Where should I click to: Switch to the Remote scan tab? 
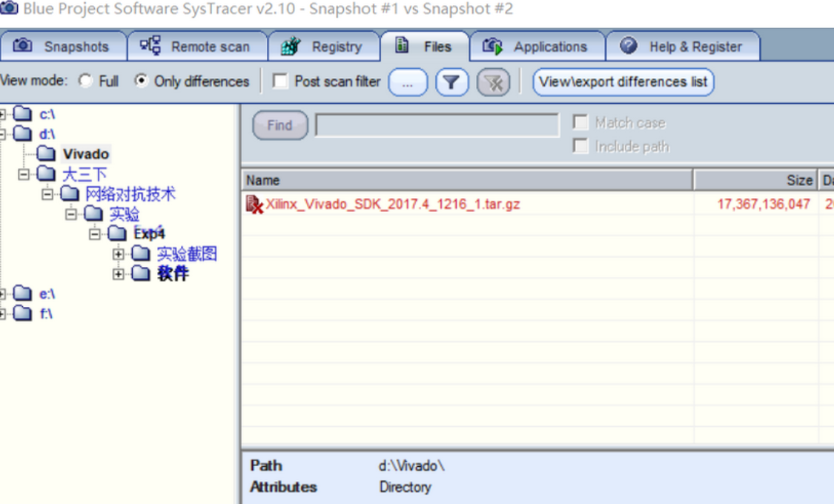pos(197,47)
